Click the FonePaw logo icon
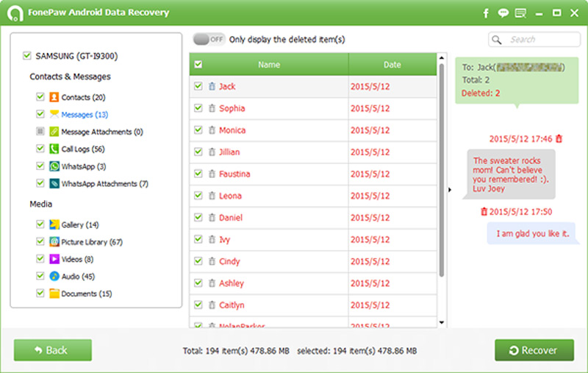Viewport: 588px width, 373px height. pos(15,13)
